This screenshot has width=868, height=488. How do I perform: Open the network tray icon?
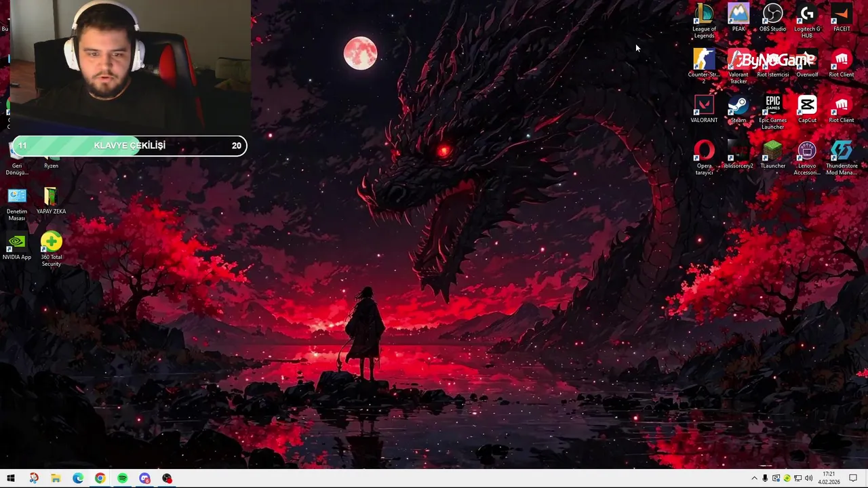[x=797, y=479]
